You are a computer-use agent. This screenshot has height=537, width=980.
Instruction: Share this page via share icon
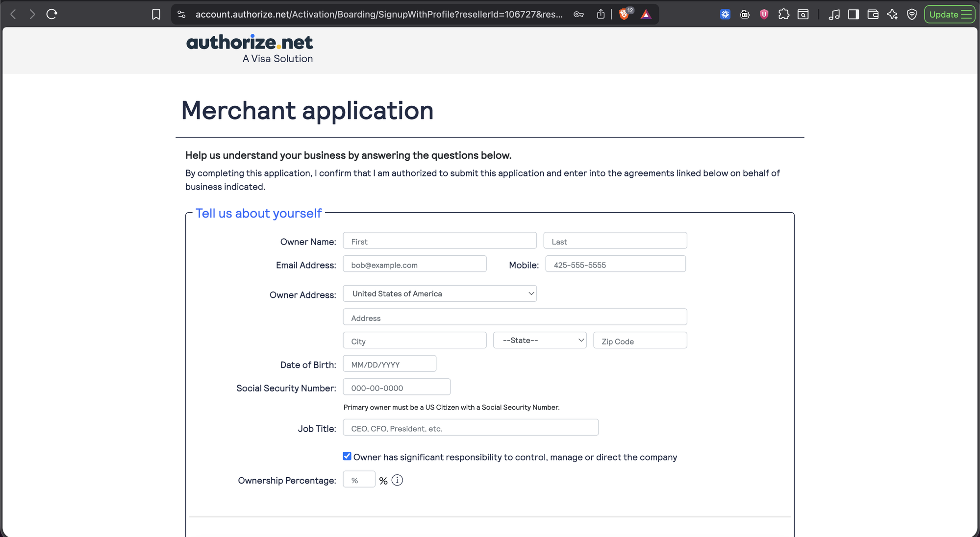click(x=601, y=14)
